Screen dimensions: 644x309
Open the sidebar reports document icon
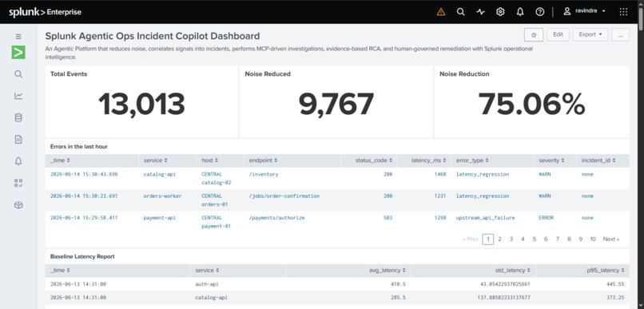click(18, 140)
